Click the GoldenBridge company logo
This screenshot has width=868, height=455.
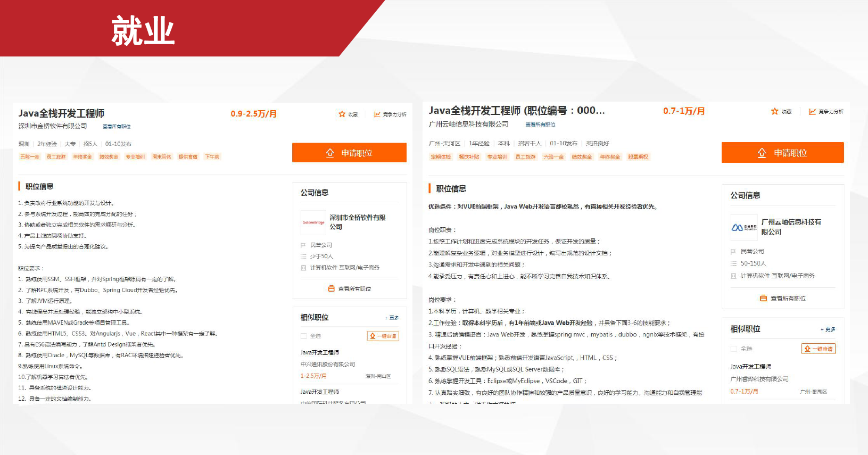tap(313, 222)
